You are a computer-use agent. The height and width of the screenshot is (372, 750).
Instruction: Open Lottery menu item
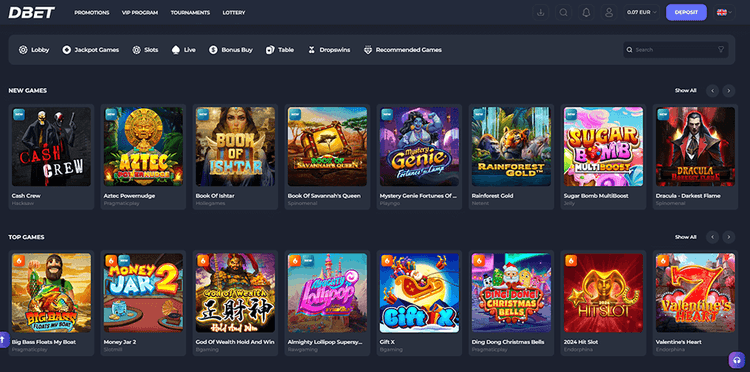(234, 13)
